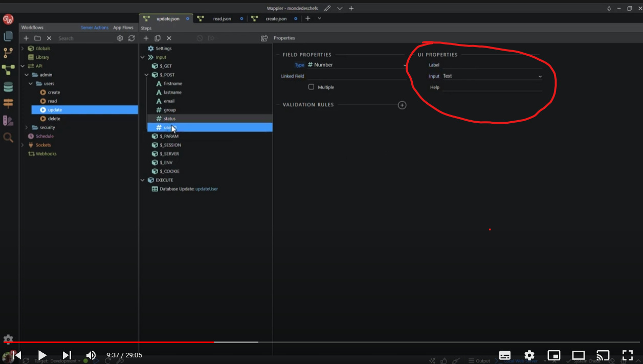The width and height of the screenshot is (643, 364).
Task: Expand the security folder
Action: (x=27, y=127)
